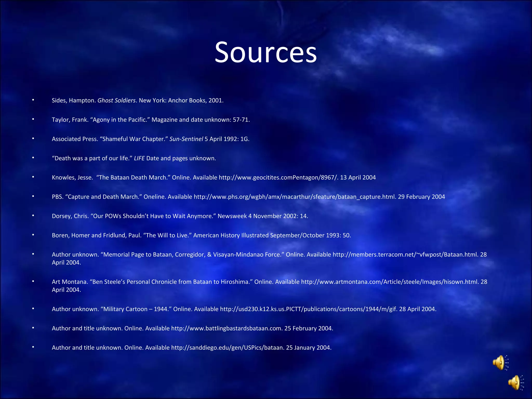Open the artmontana.com hisown.html URL

click(x=390, y=282)
